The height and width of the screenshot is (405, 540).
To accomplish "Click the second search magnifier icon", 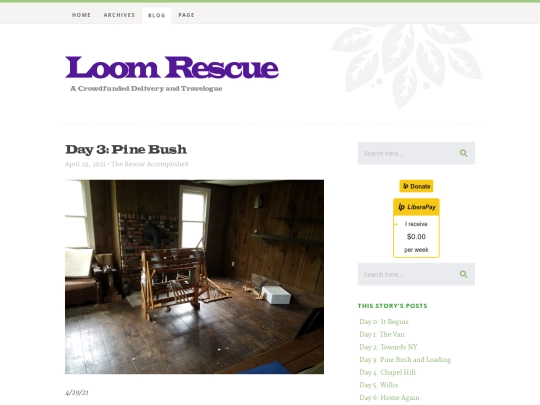I will [x=463, y=274].
